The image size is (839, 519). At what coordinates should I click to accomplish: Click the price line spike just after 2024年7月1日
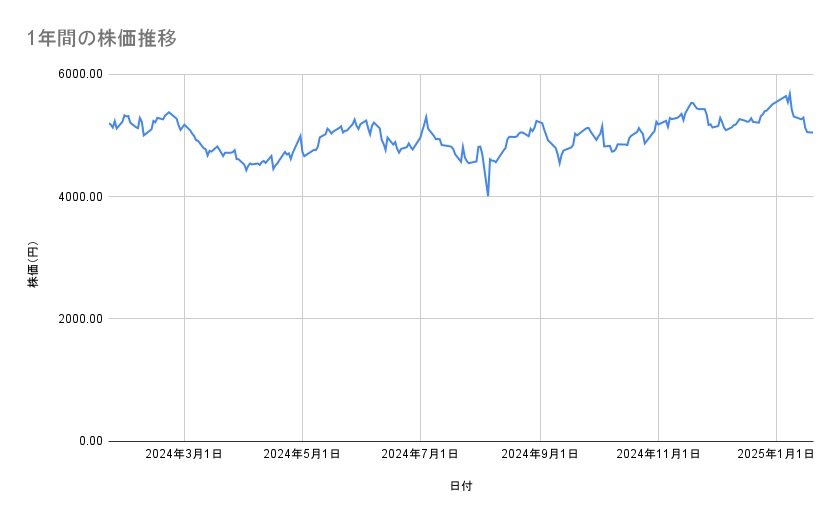[x=427, y=116]
